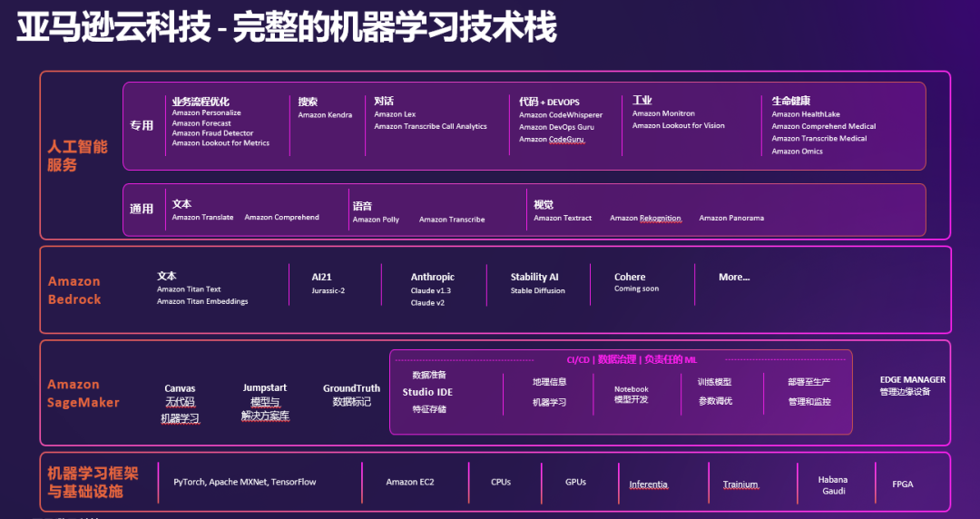The height and width of the screenshot is (519, 980).
Task: Click Amazon Lex entry
Action: pyautogui.click(x=395, y=114)
